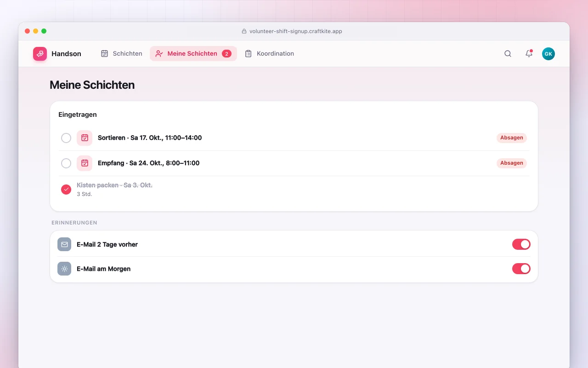Image resolution: width=588 pixels, height=368 pixels.
Task: Click the 'ERINNERUNGEN' section label
Action: pyautogui.click(x=74, y=223)
